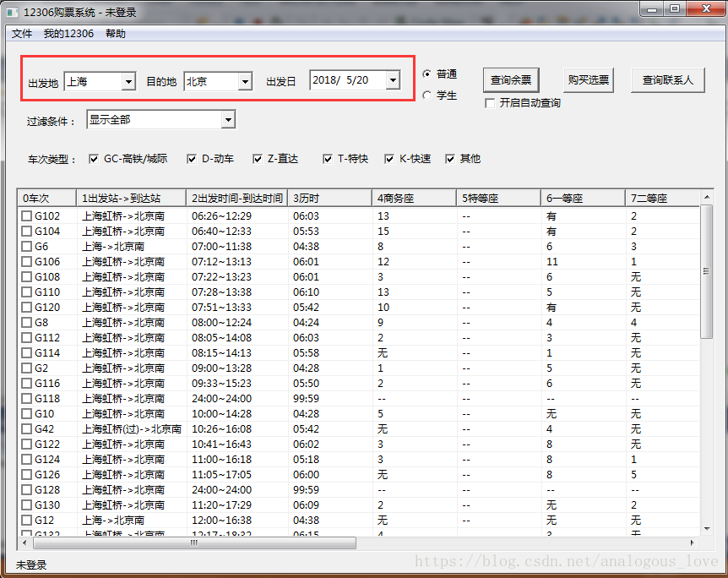Viewport: 728px width, 578px height.
Task: Check the box for train G124
Action: click(27, 460)
